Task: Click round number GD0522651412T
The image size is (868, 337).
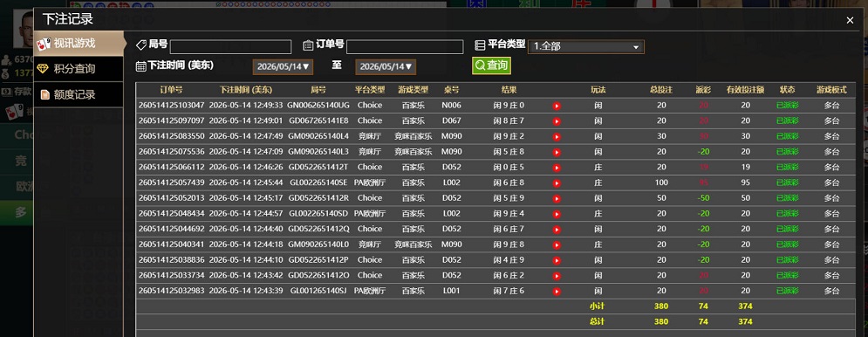Action: (x=318, y=167)
